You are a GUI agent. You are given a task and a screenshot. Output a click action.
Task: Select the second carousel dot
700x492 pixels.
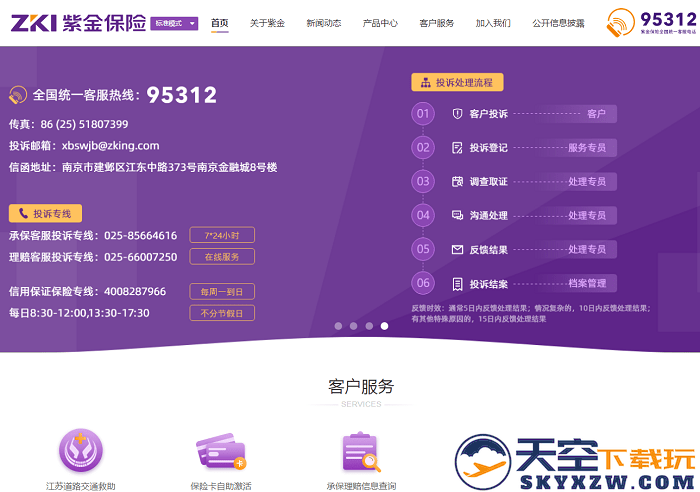coord(354,326)
